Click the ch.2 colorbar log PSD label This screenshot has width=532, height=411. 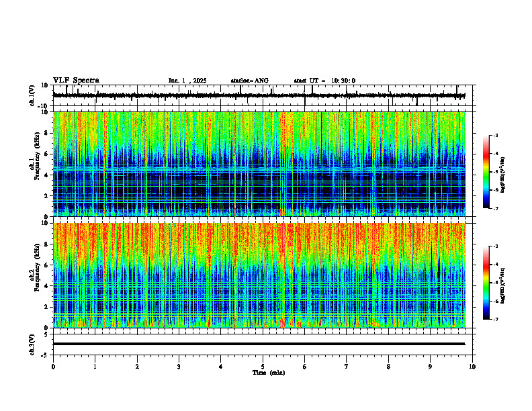click(x=502, y=286)
